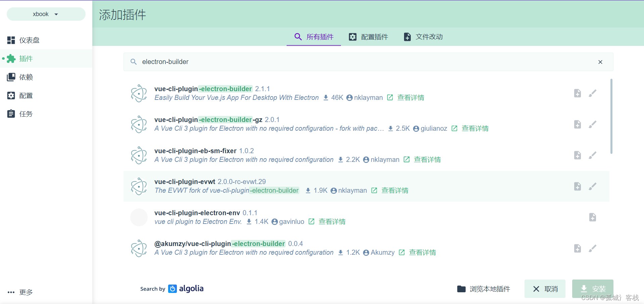
Task: Click the eb-sm-fixer plugin atom logo
Action: [x=139, y=155]
